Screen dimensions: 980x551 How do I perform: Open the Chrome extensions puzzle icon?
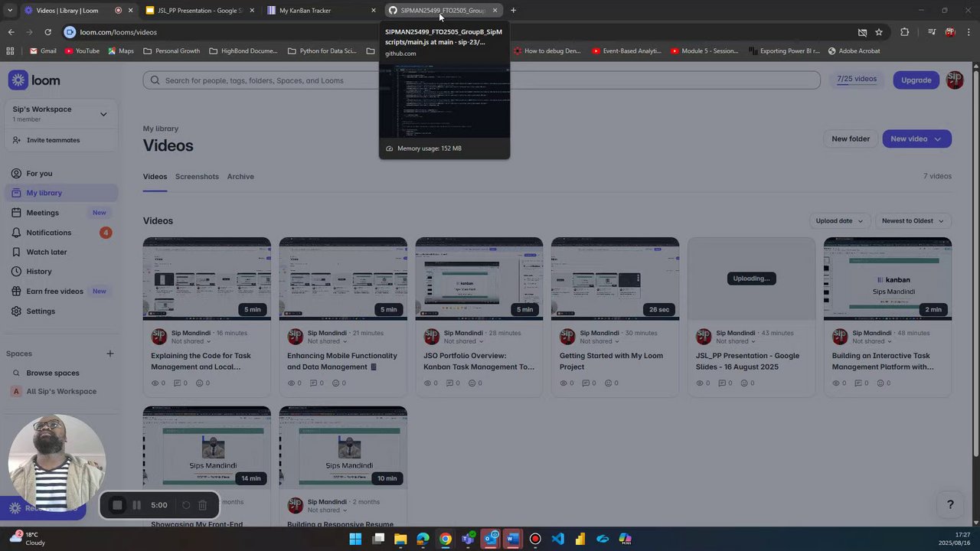pos(905,32)
